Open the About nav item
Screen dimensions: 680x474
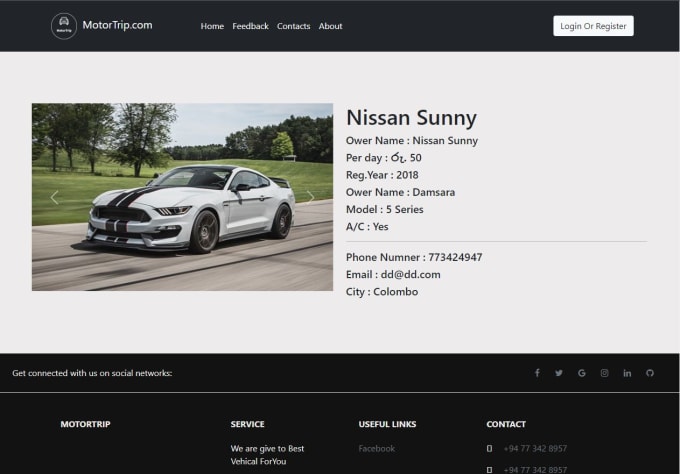point(330,26)
